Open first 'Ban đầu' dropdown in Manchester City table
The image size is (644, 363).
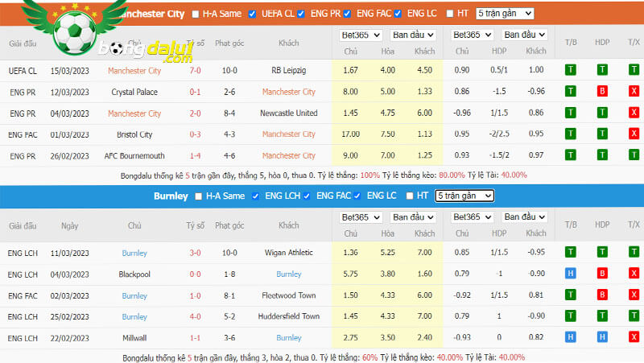click(x=413, y=35)
